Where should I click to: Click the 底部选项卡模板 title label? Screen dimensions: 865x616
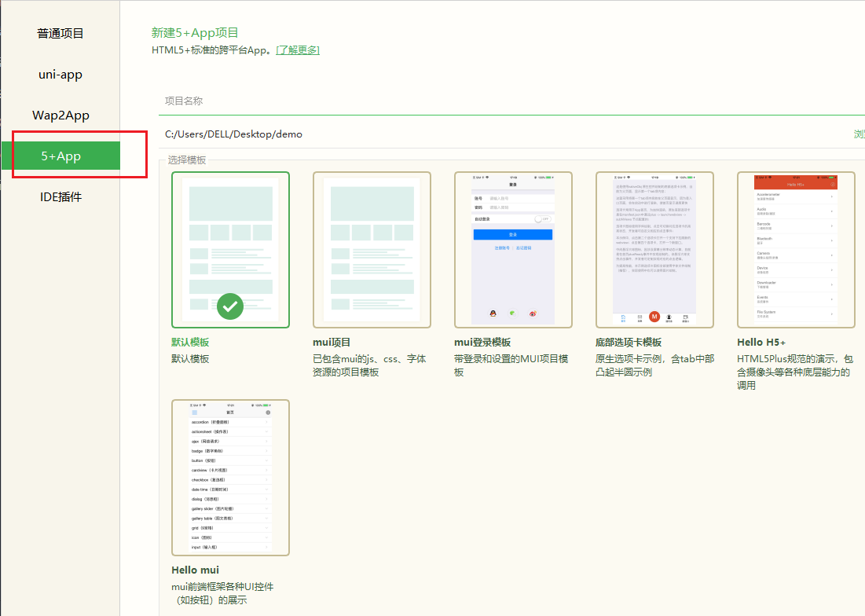629,343
